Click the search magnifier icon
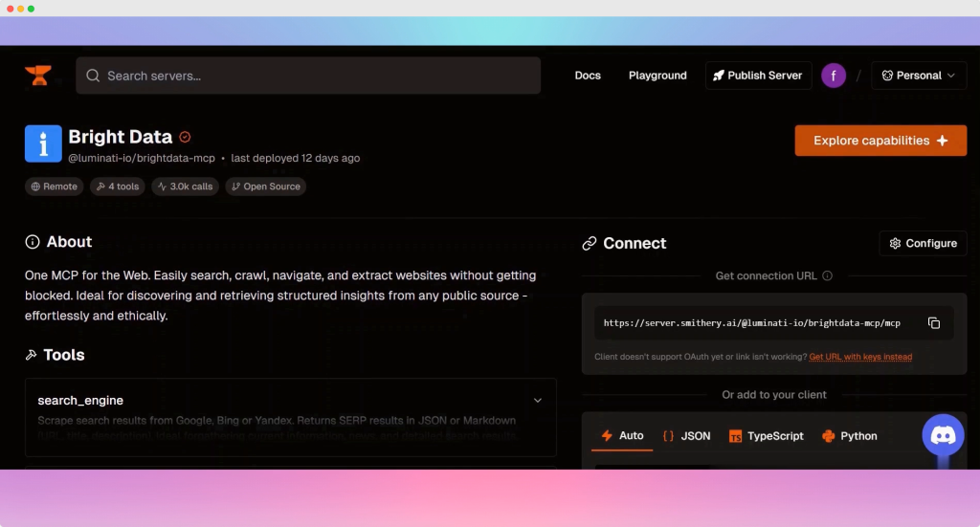This screenshot has width=980, height=527. click(x=93, y=76)
